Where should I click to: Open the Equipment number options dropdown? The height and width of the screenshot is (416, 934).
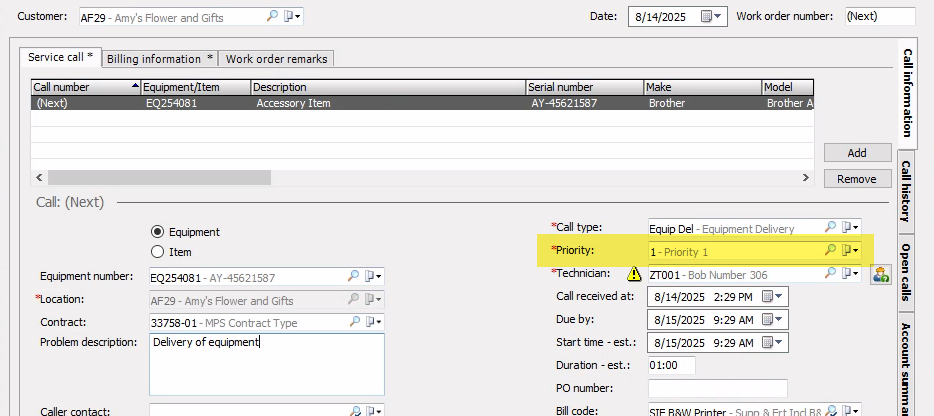[x=373, y=277]
